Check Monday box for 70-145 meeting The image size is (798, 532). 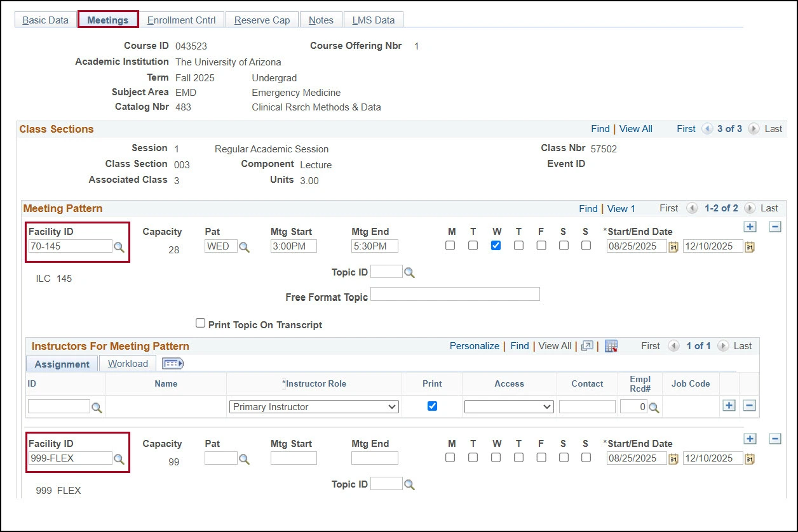pyautogui.click(x=450, y=245)
